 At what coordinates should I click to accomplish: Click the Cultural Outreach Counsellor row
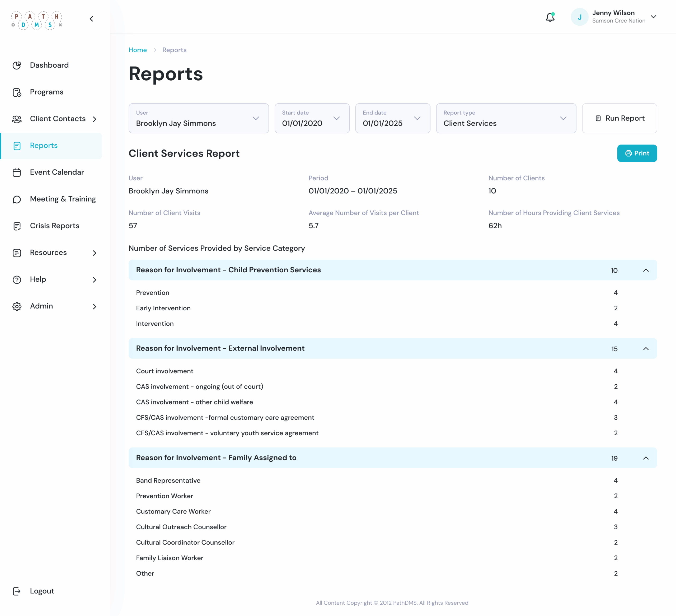(x=393, y=527)
